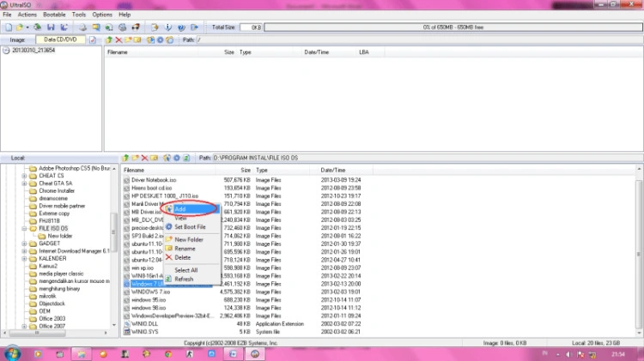
Task: Choose Delete in the context menu
Action: pos(192,257)
